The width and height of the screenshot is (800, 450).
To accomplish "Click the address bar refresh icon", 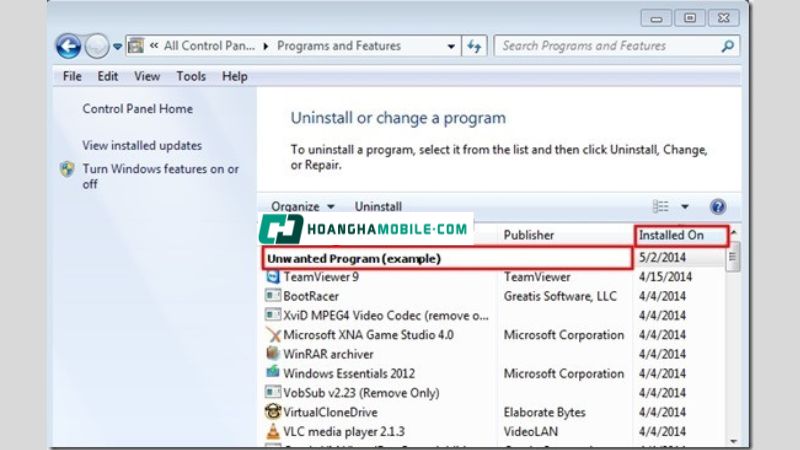I will click(x=475, y=46).
